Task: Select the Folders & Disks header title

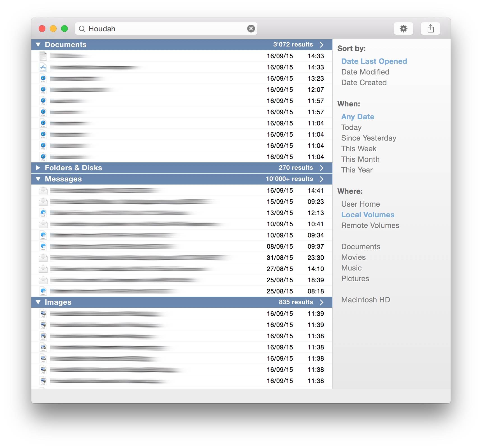Action: tap(73, 168)
